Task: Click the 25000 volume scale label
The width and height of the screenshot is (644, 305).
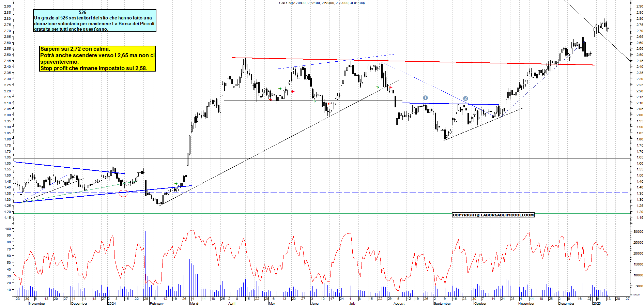Action: [x=638, y=242]
